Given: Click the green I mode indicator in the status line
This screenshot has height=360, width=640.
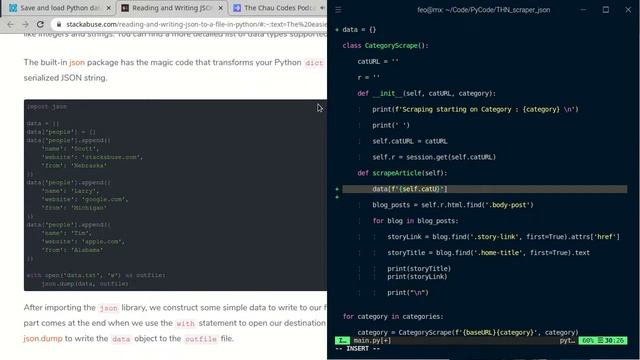Looking at the screenshot, I should point(342,340).
